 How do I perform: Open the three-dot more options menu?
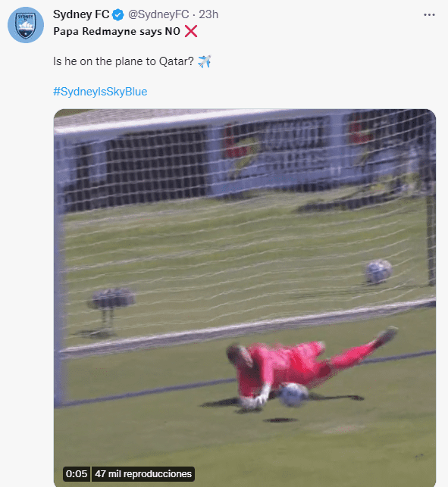pos(429,14)
